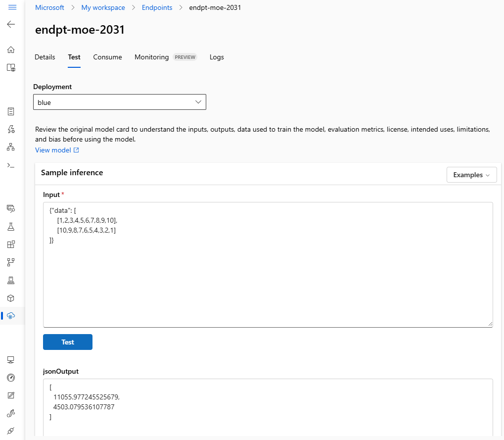Switch to the Logs tab

pyautogui.click(x=217, y=57)
